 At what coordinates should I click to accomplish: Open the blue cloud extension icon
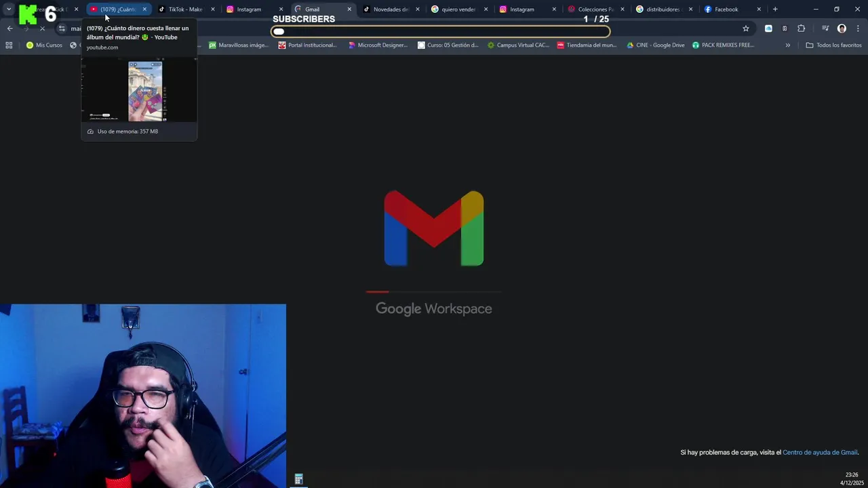[768, 28]
